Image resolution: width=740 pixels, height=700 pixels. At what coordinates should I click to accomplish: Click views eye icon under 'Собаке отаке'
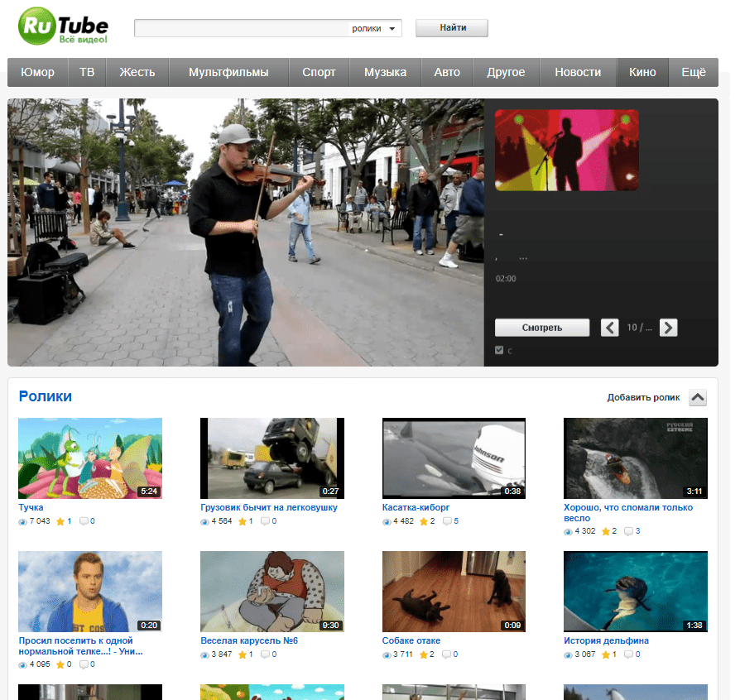tap(387, 655)
